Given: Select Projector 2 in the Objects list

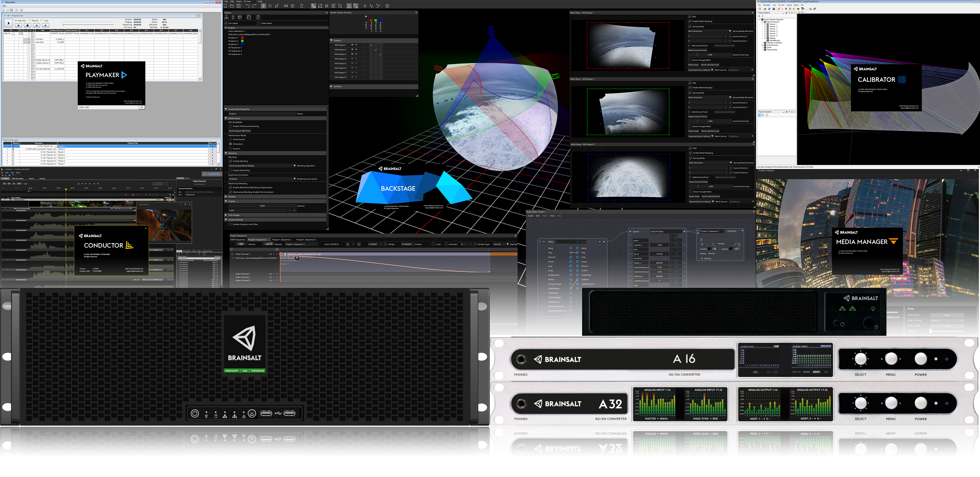Looking at the screenshot, I should pyautogui.click(x=233, y=41).
